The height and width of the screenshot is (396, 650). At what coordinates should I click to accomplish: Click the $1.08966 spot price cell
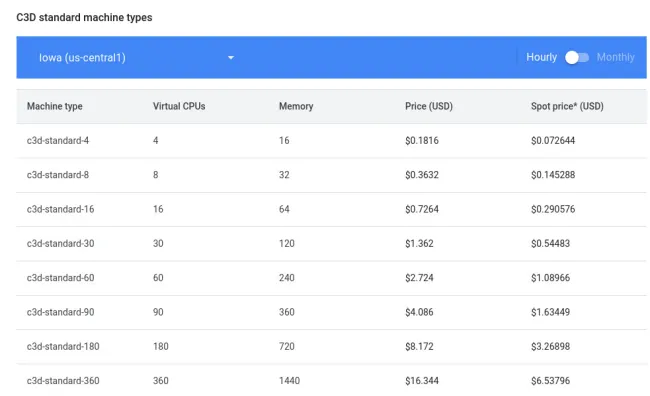(x=551, y=278)
